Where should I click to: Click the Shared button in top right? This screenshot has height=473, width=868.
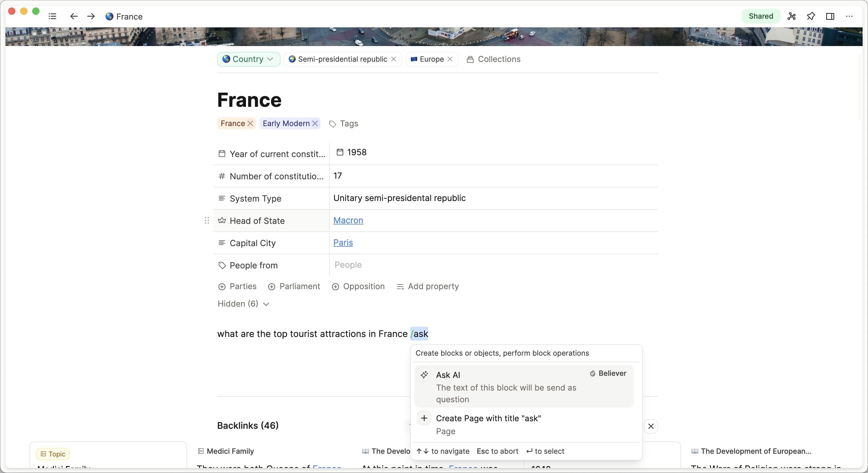[761, 16]
